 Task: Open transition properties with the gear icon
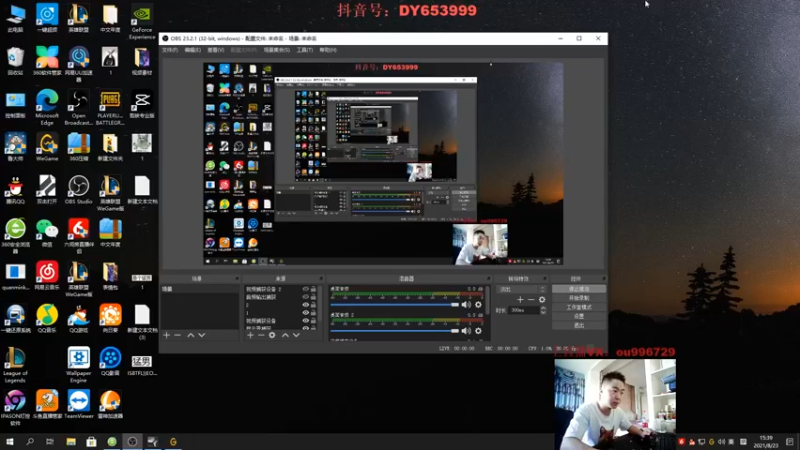tap(542, 299)
